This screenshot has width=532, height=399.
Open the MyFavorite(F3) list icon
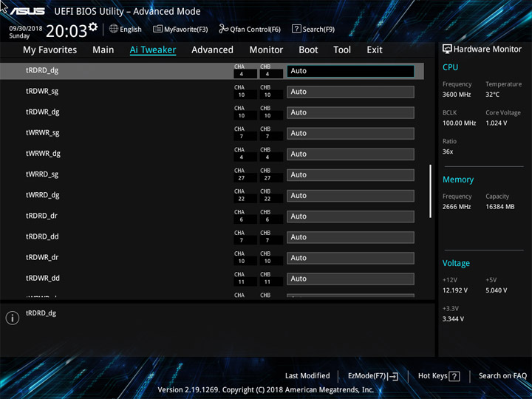(x=157, y=29)
